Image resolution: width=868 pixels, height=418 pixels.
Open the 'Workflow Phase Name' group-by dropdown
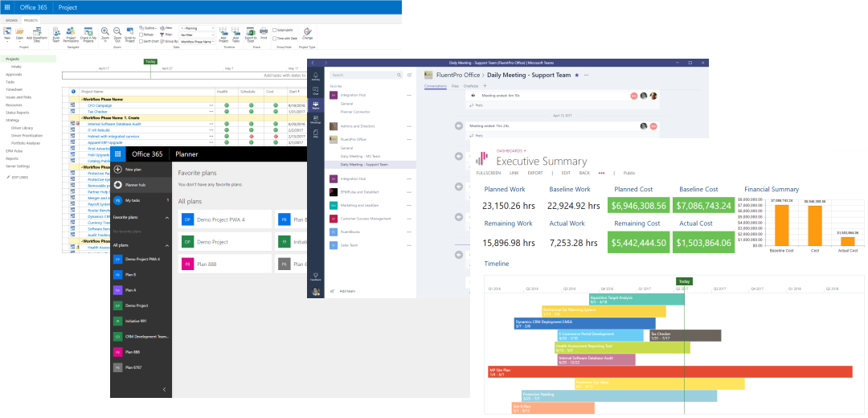tap(197, 42)
